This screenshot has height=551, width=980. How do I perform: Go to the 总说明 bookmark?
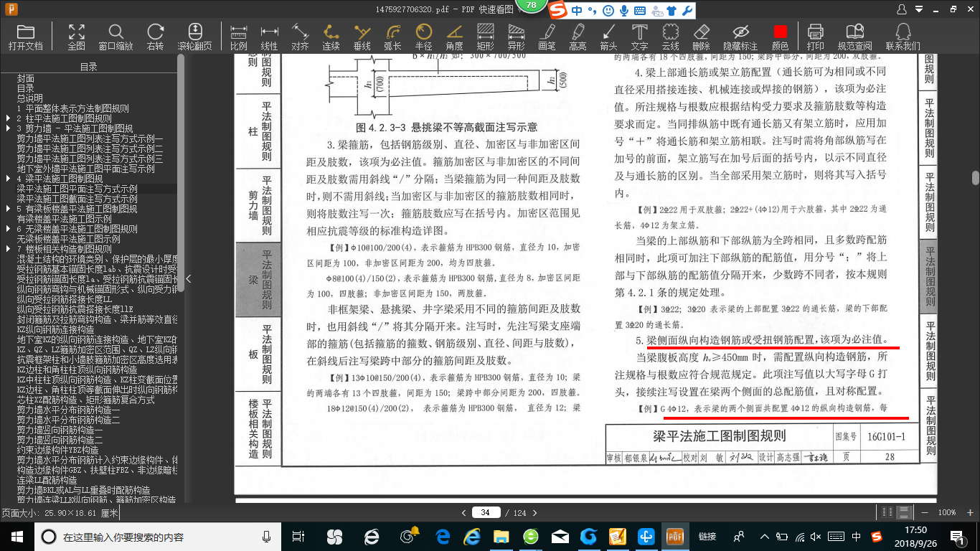(x=30, y=98)
